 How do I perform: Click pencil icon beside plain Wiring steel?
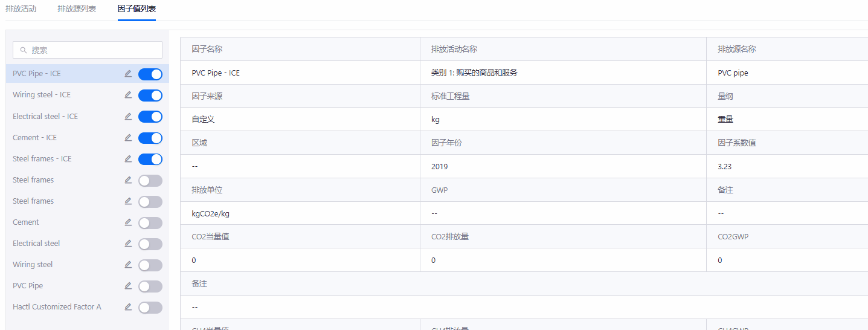point(128,264)
